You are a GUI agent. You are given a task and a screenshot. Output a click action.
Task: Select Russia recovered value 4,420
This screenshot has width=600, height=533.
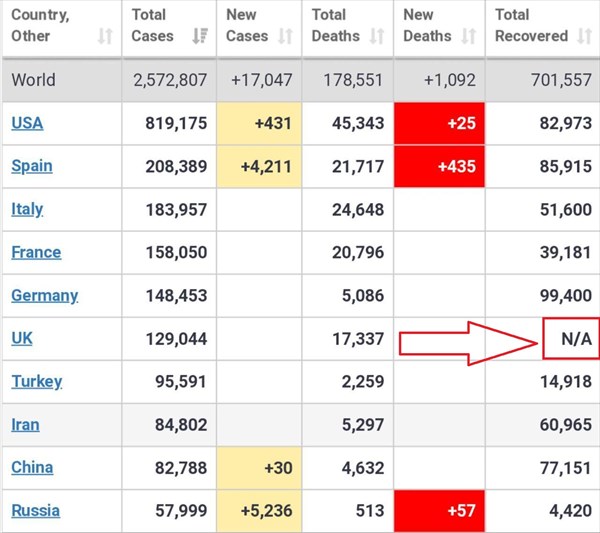(571, 511)
